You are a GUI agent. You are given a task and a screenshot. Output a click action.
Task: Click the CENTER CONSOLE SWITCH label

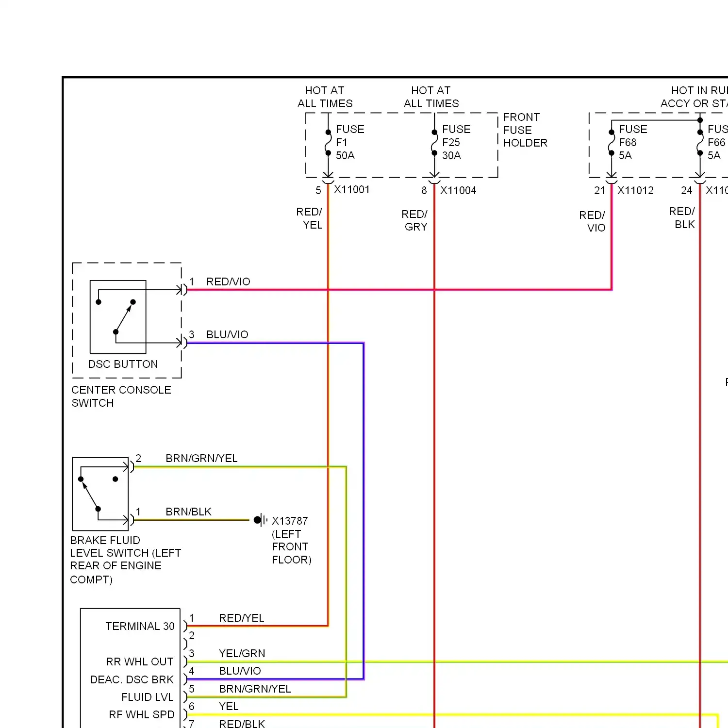(x=121, y=397)
